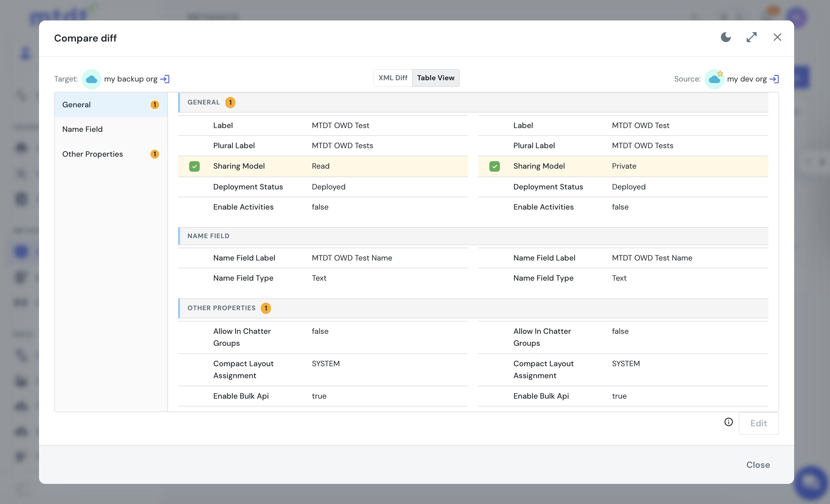This screenshot has height=504, width=830.
Task: Click the count badge on General sidebar item
Action: [x=154, y=105]
